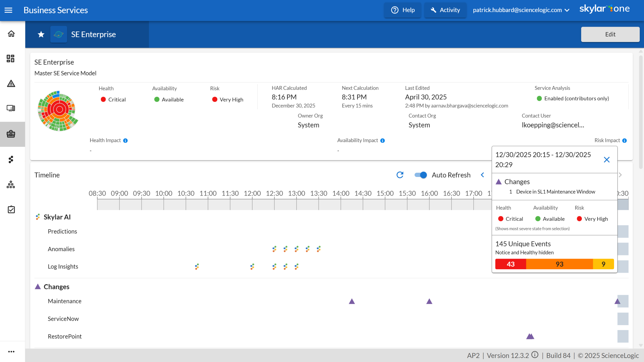Screen dimensions: 644x362
Task: Go to previous timeline range with left chevron
Action: coord(482,175)
